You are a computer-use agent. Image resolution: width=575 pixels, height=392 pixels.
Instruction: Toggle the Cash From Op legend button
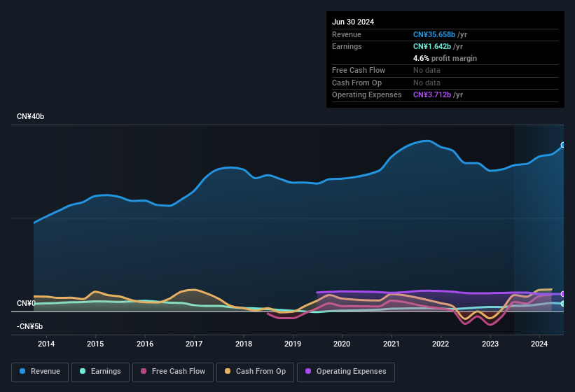tap(255, 372)
